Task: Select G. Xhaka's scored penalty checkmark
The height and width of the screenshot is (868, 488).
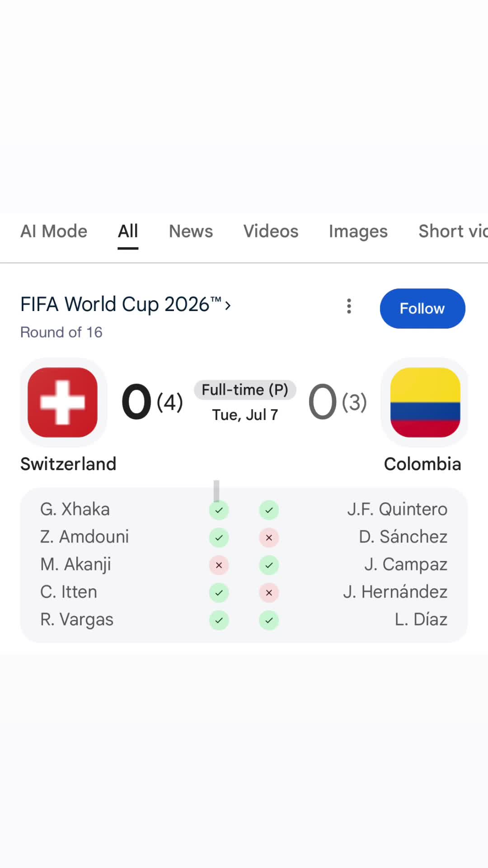Action: click(x=219, y=510)
